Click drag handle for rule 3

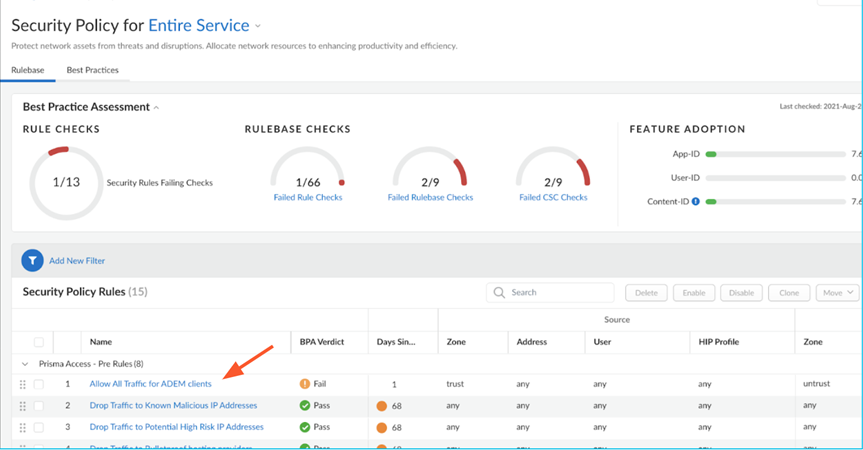(x=22, y=427)
